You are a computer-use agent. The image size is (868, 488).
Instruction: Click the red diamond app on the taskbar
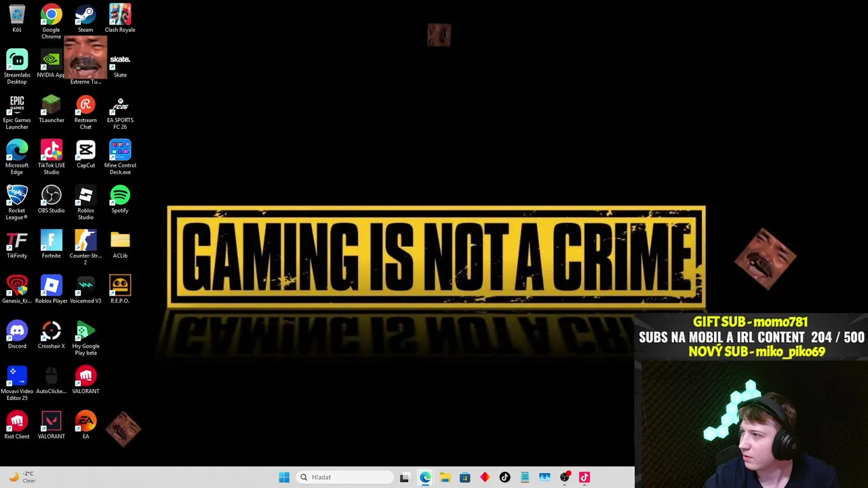(485, 477)
